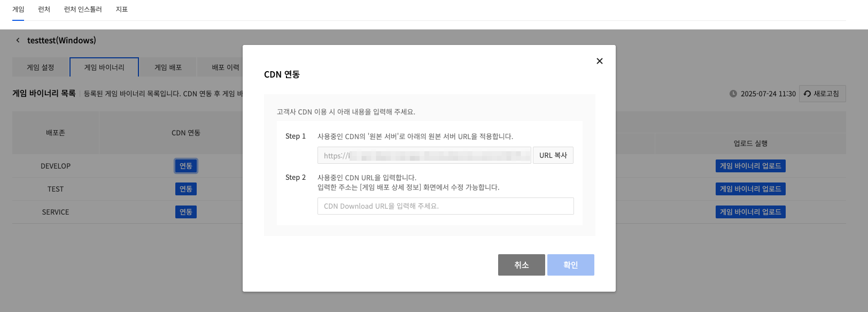Click the CDN 연동 column header
Viewport: 868px width, 312px height.
click(x=186, y=133)
